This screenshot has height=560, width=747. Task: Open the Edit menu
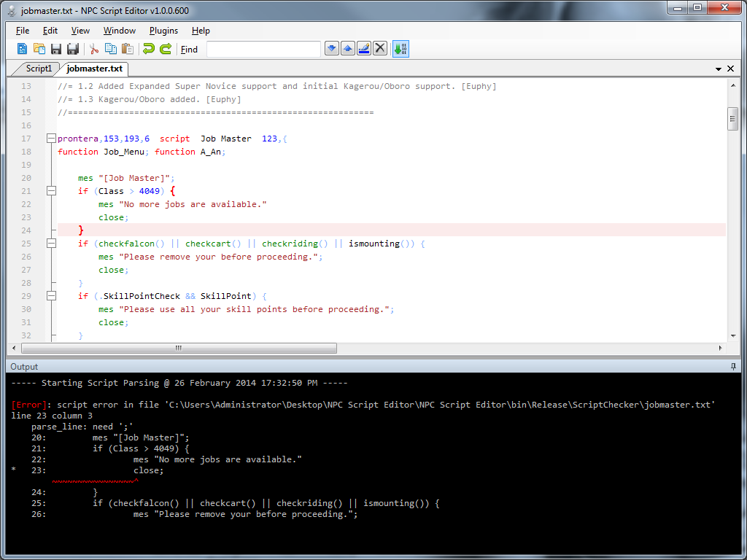pos(50,31)
